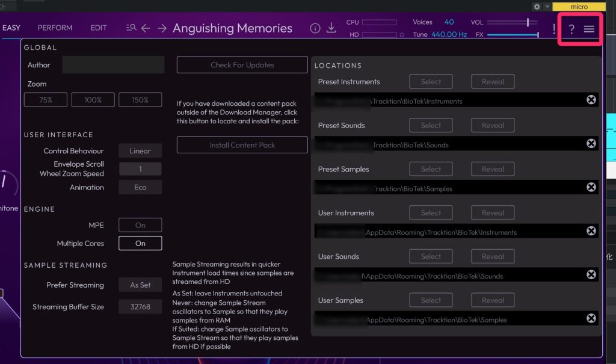Switch to the EDIT tab
Viewport: 616px width, 364px height.
(x=99, y=28)
